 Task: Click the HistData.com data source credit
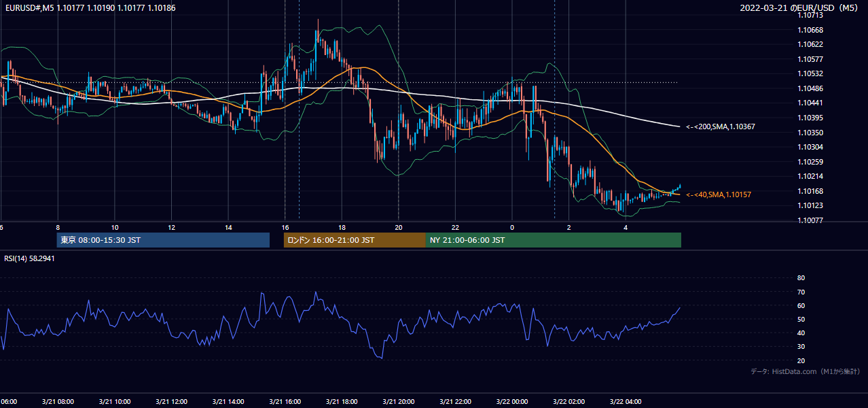[x=806, y=371]
